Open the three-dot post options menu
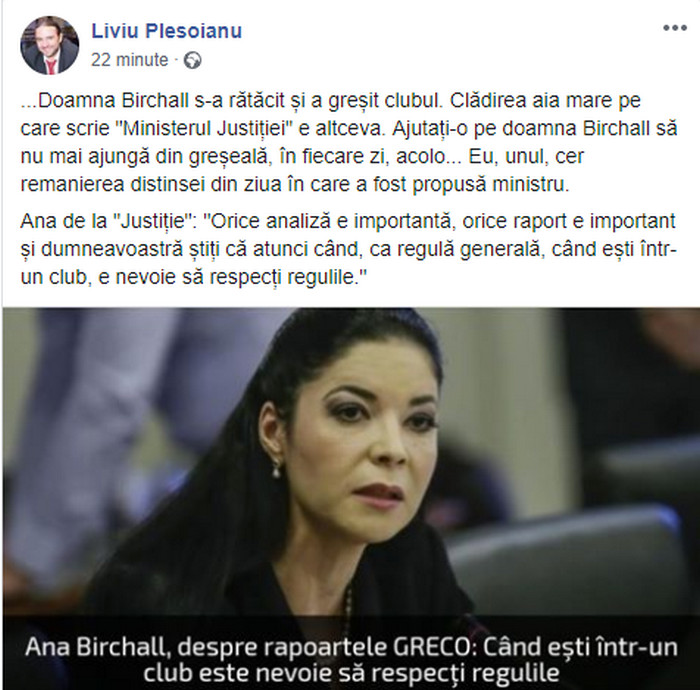Viewport: 700px width, 690px height. [675, 28]
